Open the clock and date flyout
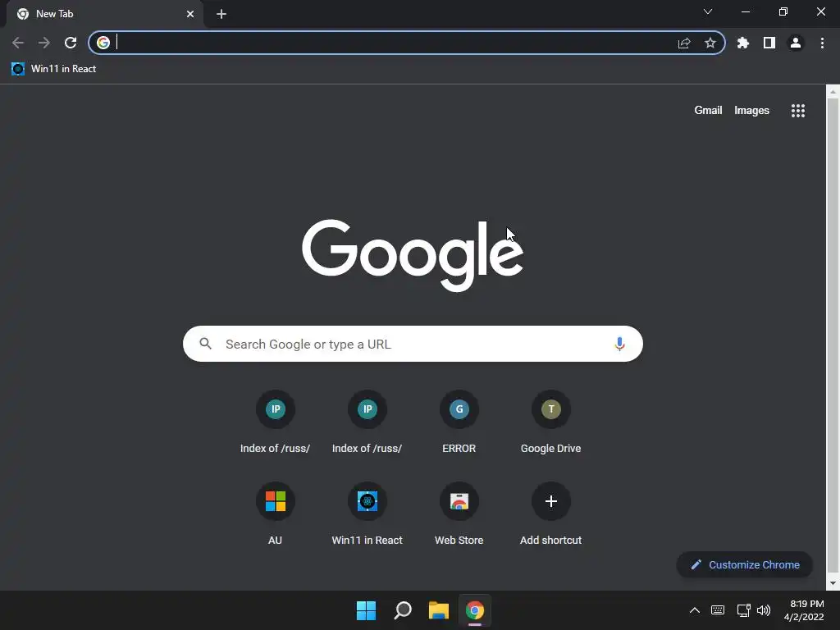Image resolution: width=840 pixels, height=630 pixels. 804,610
